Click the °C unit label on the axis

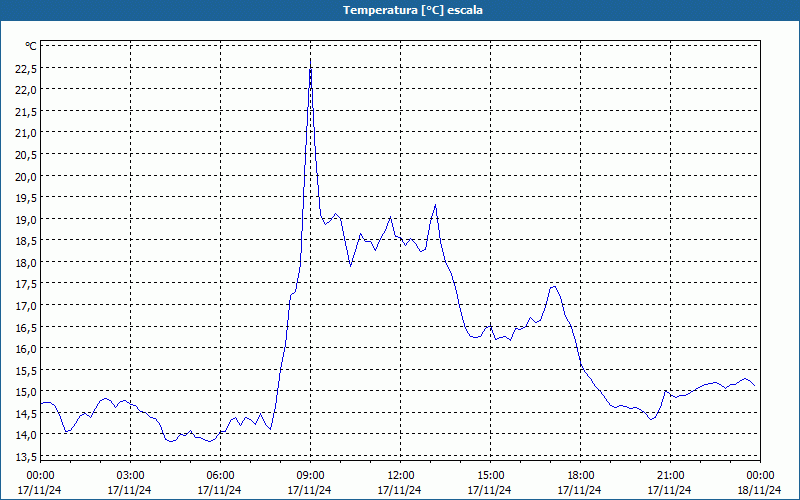coord(31,46)
